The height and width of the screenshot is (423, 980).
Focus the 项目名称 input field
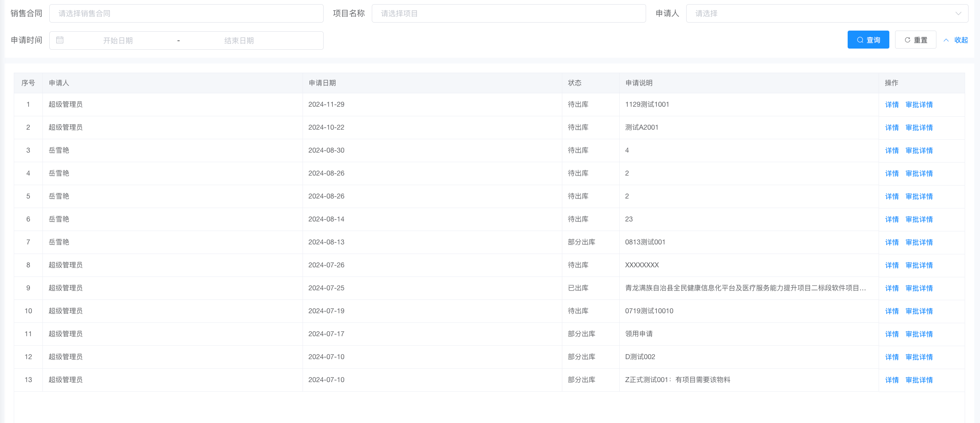(508, 13)
